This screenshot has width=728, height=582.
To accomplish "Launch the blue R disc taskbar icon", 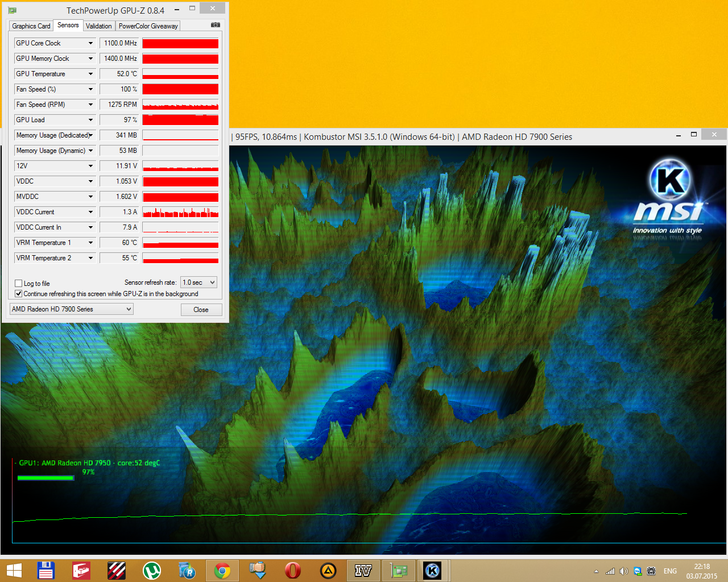I will [187, 571].
